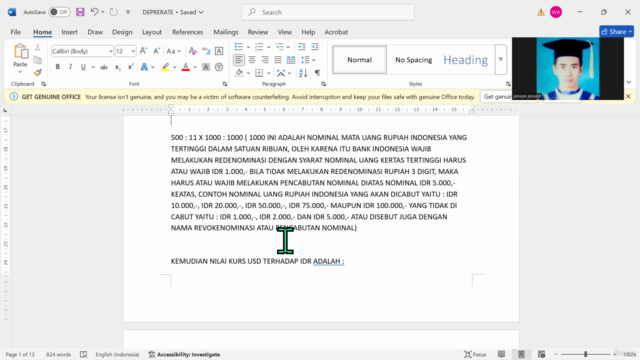
Task: Click English (Indonesia) language indicator
Action: [117, 354]
